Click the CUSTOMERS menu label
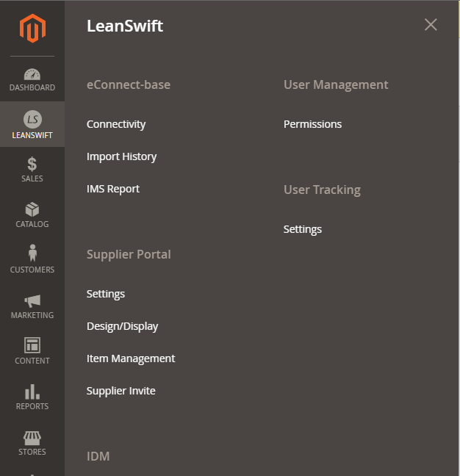Screen dimensions: 460x476 (x=32, y=270)
